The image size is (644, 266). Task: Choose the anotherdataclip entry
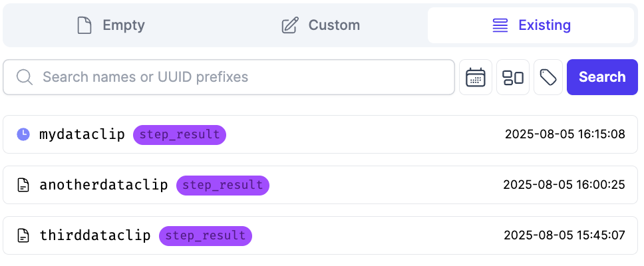tap(104, 185)
